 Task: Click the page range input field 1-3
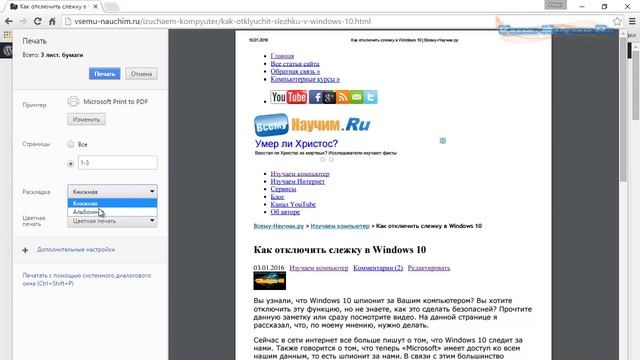118,162
